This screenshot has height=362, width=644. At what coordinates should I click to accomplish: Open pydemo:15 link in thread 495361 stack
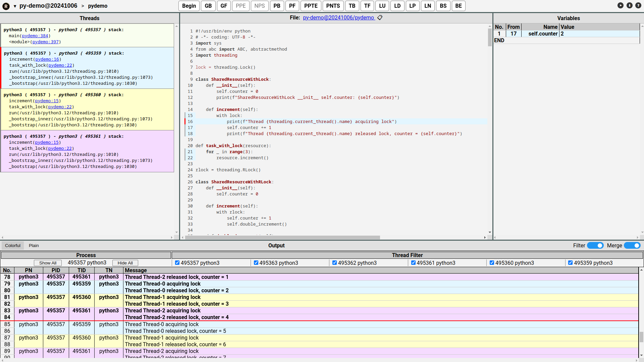pyautogui.click(x=47, y=142)
